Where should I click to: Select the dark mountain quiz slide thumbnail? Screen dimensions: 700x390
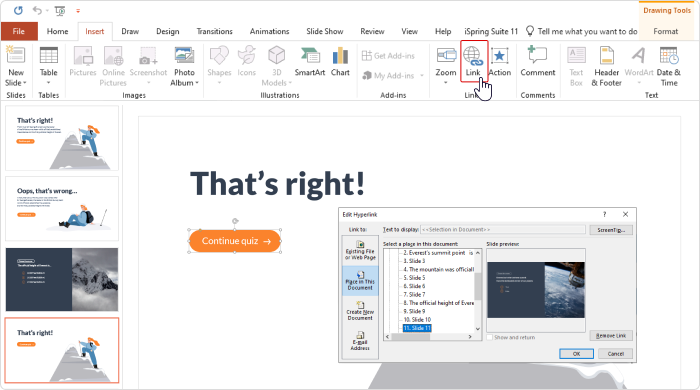pos(62,279)
